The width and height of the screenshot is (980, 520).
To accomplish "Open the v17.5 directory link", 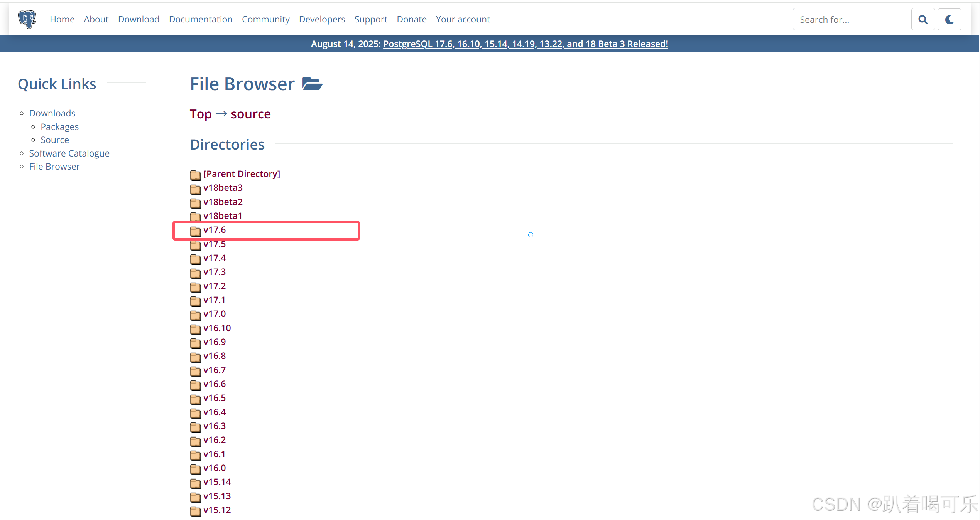I will 215,244.
